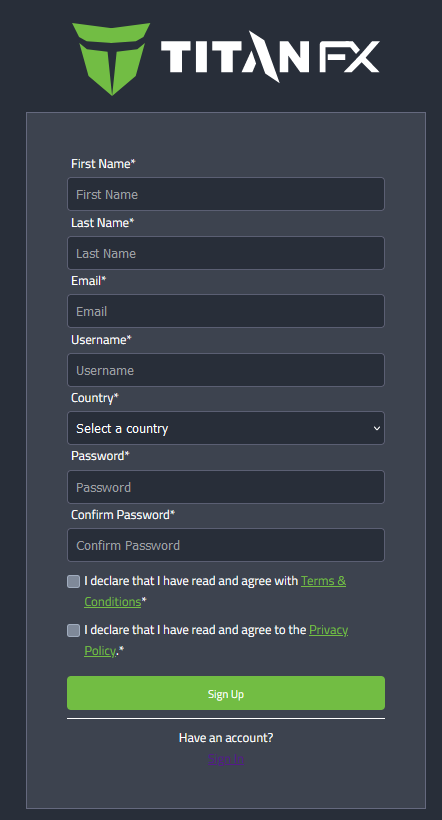Viewport: 442px width, 820px height.
Task: Click the country dropdown chevron arrow
Action: coord(377,428)
